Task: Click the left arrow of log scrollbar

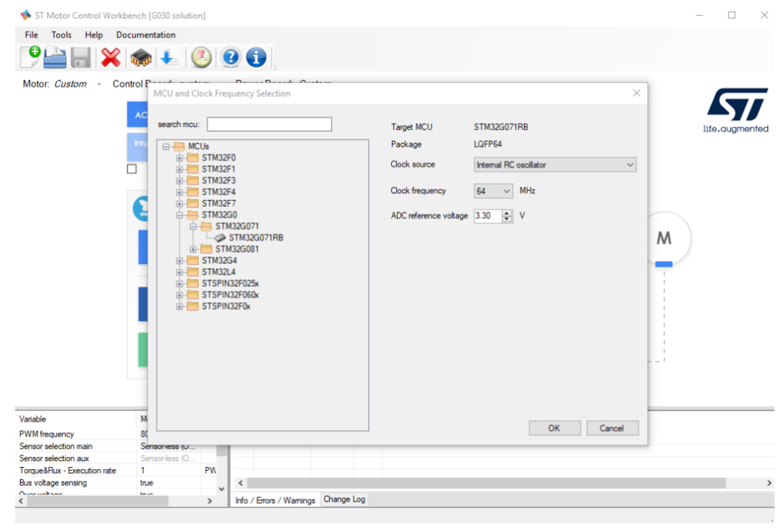Action: coord(241,484)
